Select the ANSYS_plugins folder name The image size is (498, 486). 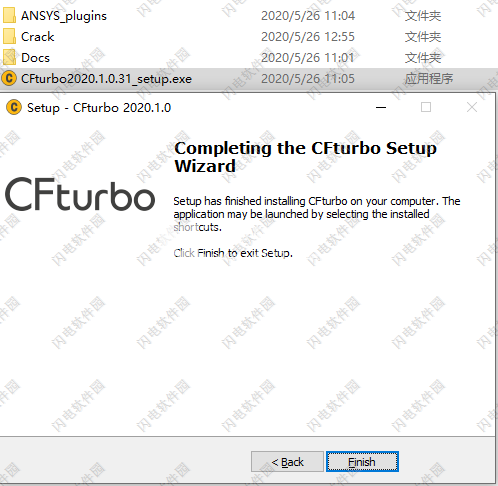[64, 16]
